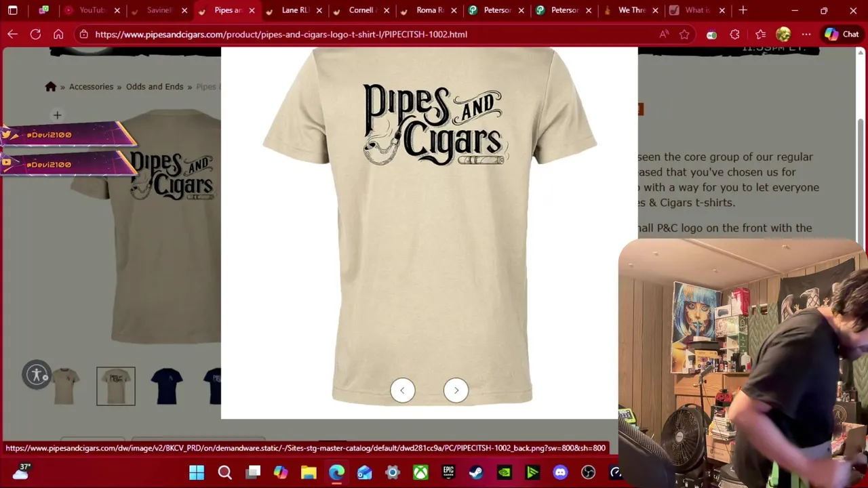Viewport: 868px width, 488px height.
Task: View site information lock icon
Action: pyautogui.click(x=83, y=34)
